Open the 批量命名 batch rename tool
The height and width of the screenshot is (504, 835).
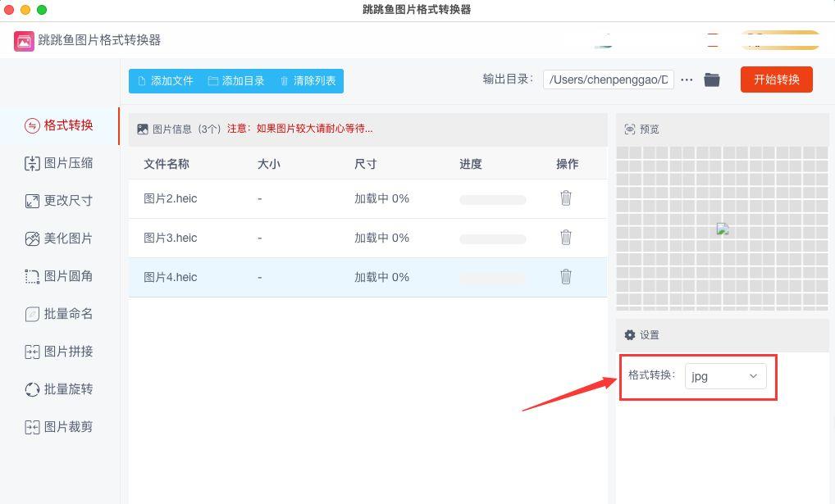coord(58,314)
